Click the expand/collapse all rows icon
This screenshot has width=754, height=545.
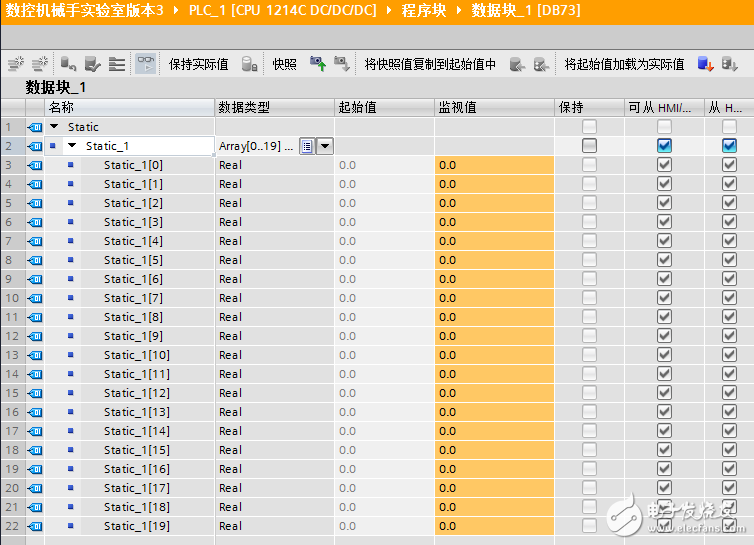coord(117,64)
